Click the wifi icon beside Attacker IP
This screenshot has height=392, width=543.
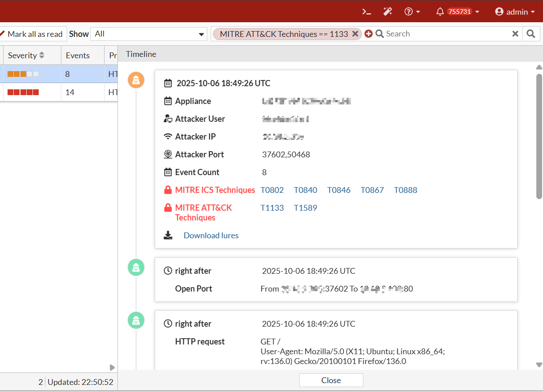click(168, 137)
